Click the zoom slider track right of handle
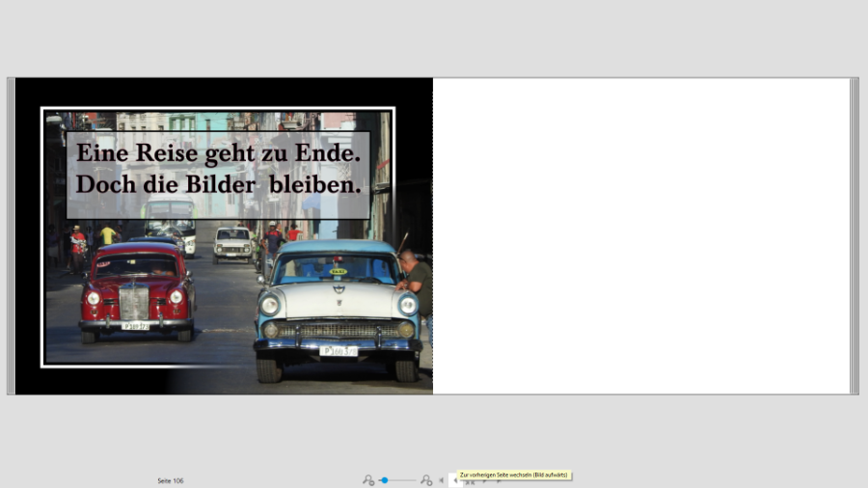 click(x=403, y=480)
